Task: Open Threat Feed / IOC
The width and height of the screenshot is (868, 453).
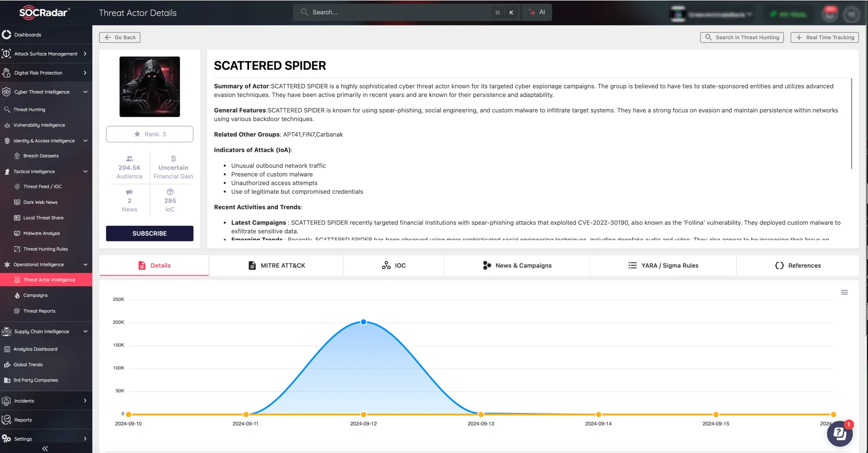Action: coord(42,187)
